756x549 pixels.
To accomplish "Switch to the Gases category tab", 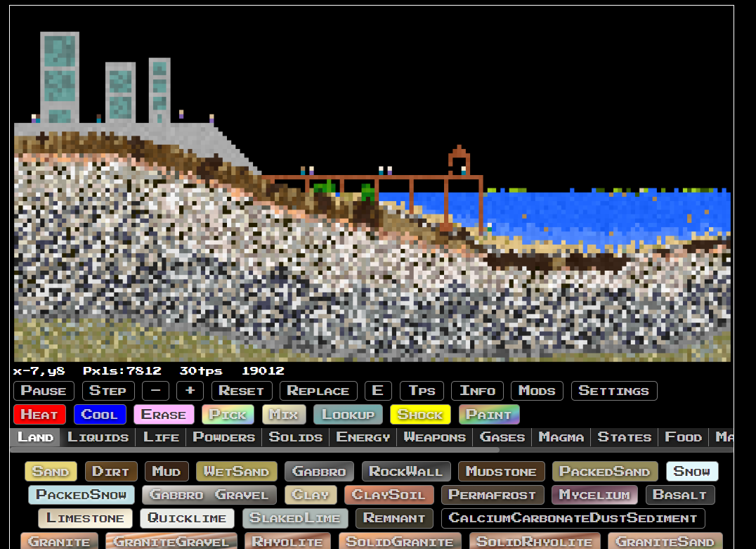I will 502,437.
